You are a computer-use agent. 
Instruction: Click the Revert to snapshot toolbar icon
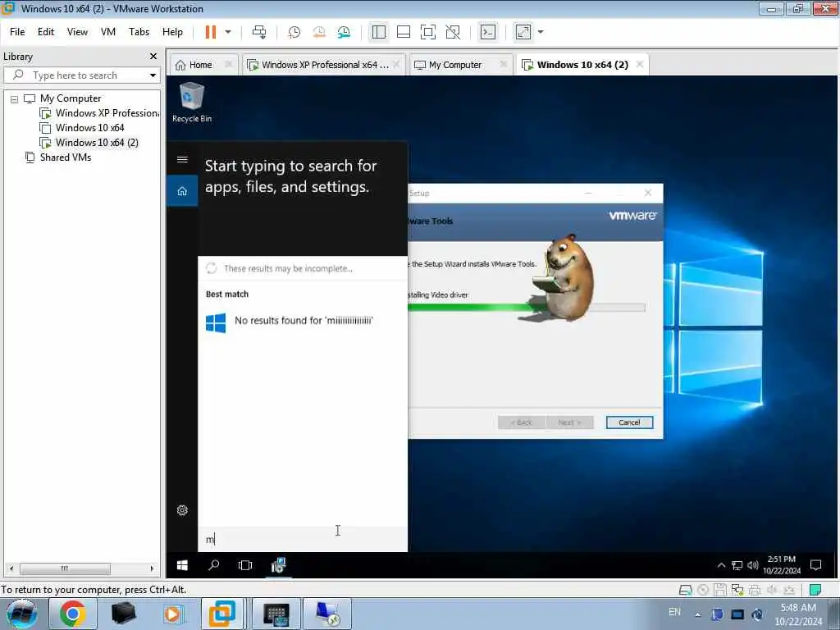pos(319,32)
